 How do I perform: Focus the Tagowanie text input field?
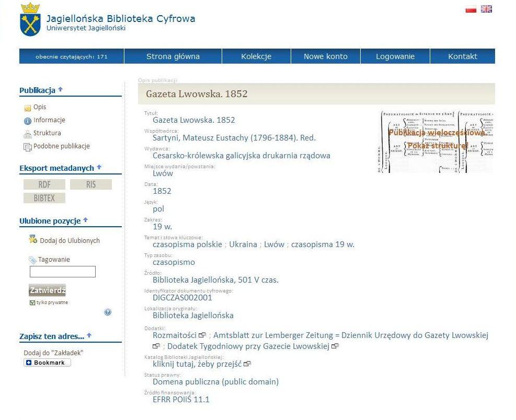coord(63,272)
